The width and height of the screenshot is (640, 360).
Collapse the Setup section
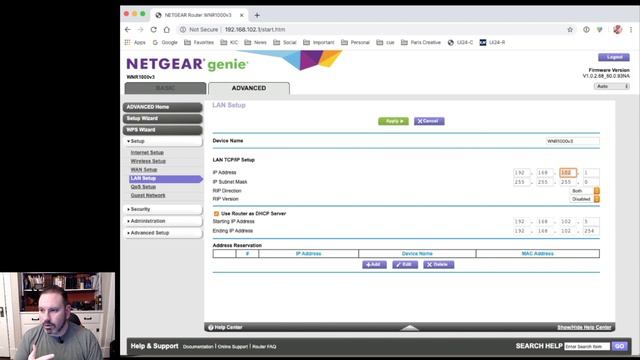[x=162, y=141]
